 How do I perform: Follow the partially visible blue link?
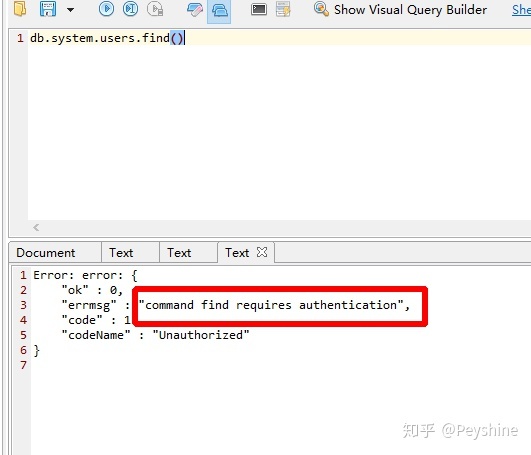point(521,10)
